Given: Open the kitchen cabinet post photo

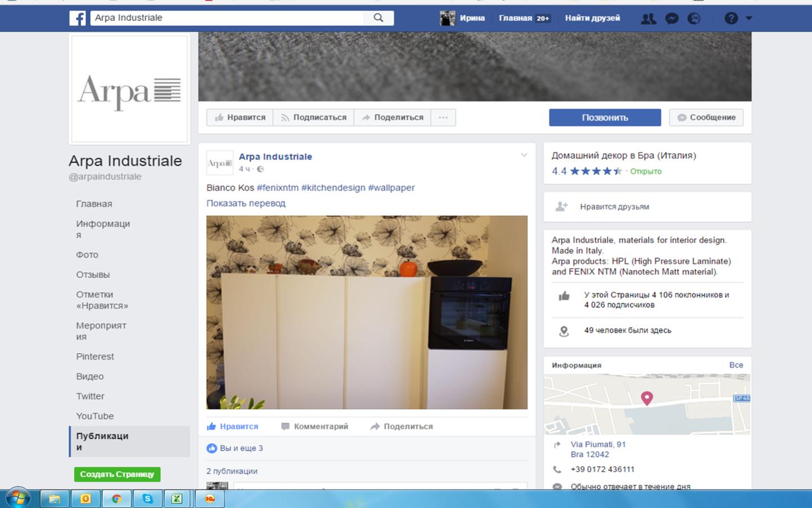Looking at the screenshot, I should (367, 312).
